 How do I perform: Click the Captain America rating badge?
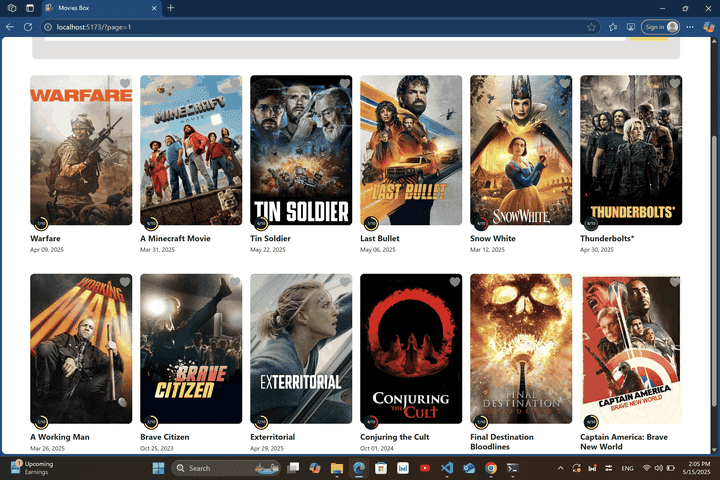pyautogui.click(x=591, y=422)
